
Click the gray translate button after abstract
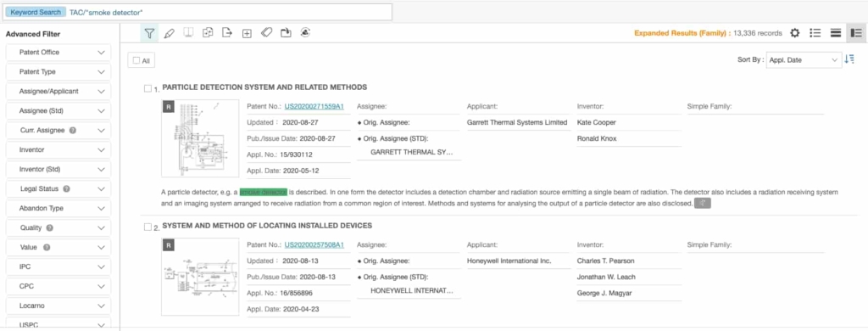pos(703,204)
